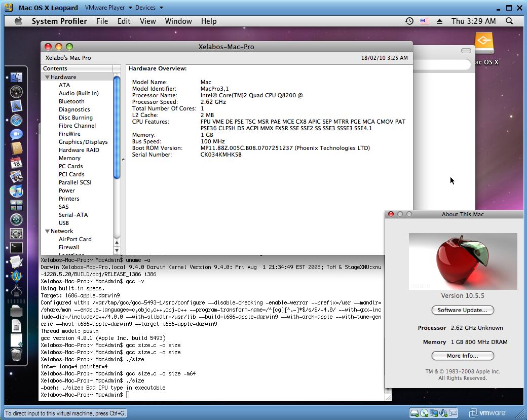Image resolution: width=527 pixels, height=420 pixels.
Task: Select ATA in the Hardware list
Action: point(64,85)
